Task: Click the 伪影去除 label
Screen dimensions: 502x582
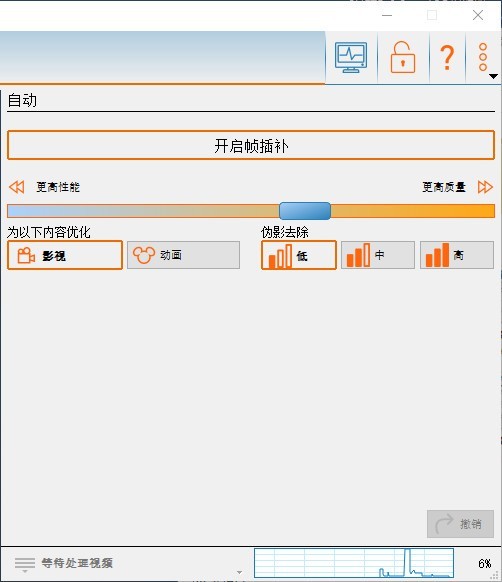Action: (x=285, y=232)
